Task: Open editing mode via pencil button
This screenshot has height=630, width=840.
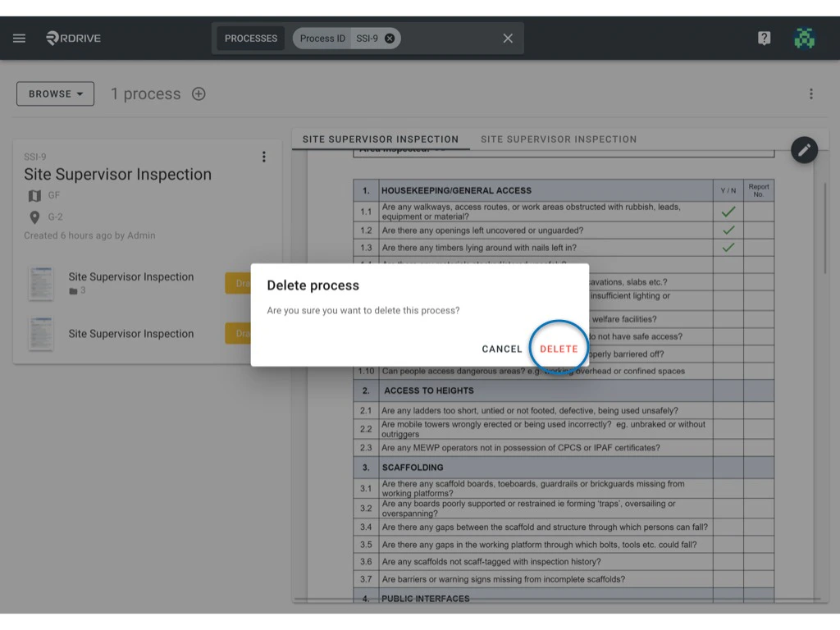Action: 804,150
